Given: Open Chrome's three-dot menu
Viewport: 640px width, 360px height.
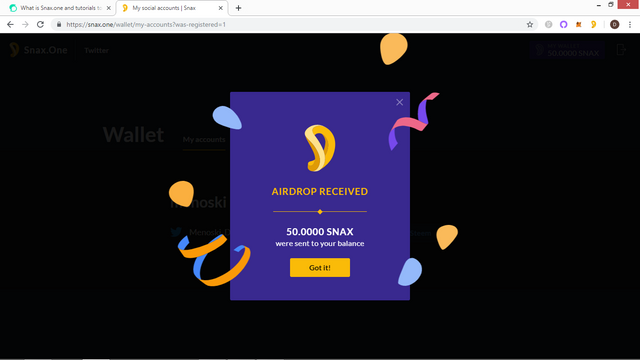Looking at the screenshot, I should point(630,24).
